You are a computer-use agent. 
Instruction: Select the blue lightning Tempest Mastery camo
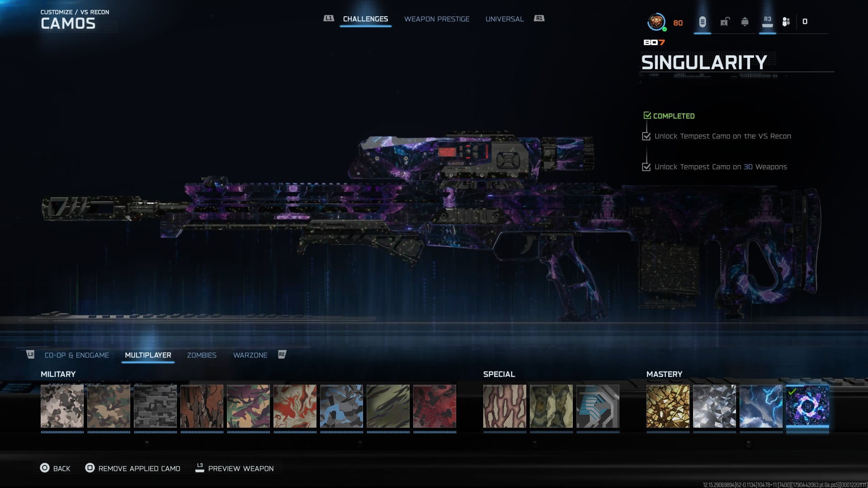pos(761,406)
